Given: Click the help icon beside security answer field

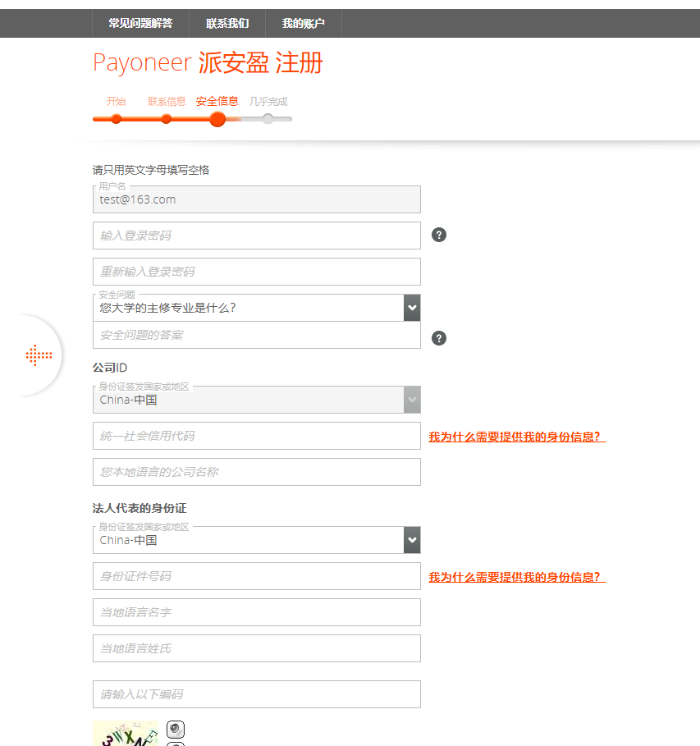Looking at the screenshot, I should pyautogui.click(x=439, y=337).
